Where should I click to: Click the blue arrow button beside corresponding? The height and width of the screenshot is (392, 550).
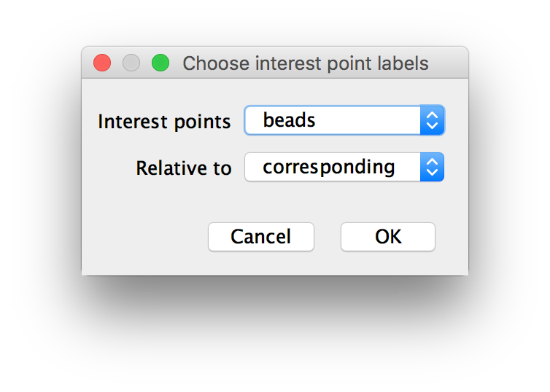(432, 167)
